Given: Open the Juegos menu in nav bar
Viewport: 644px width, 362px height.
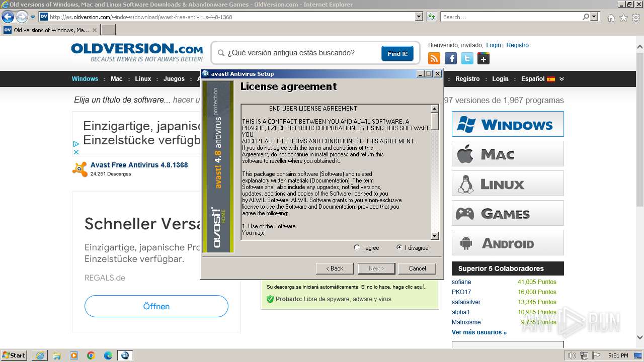Looking at the screenshot, I should tap(174, 79).
